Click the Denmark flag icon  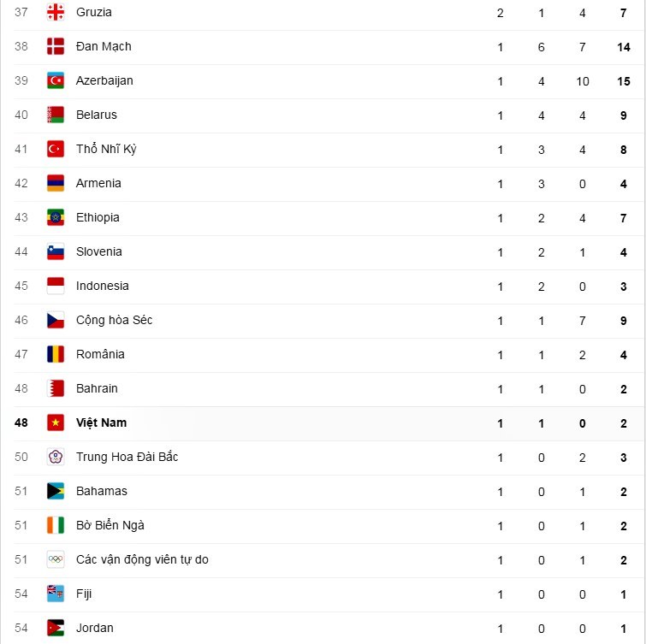click(x=56, y=46)
